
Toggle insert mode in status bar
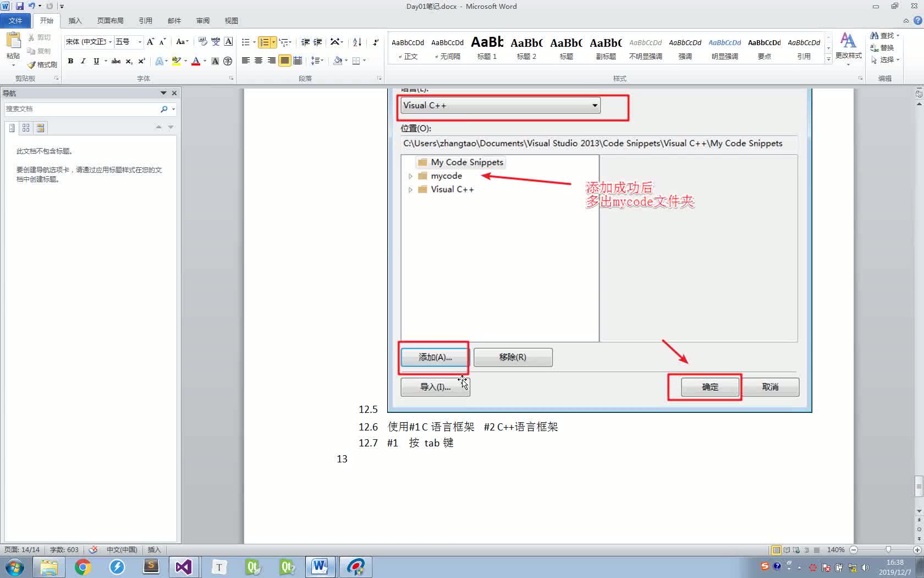(x=154, y=550)
